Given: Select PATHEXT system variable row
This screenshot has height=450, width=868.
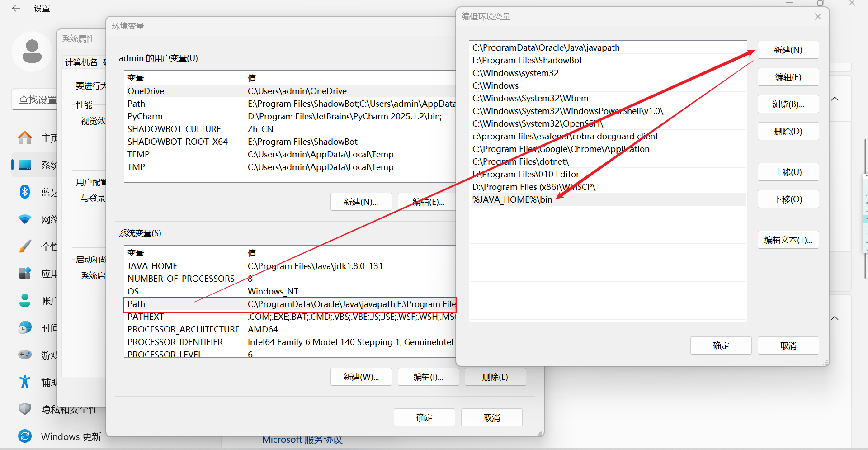Looking at the screenshot, I should [x=290, y=317].
